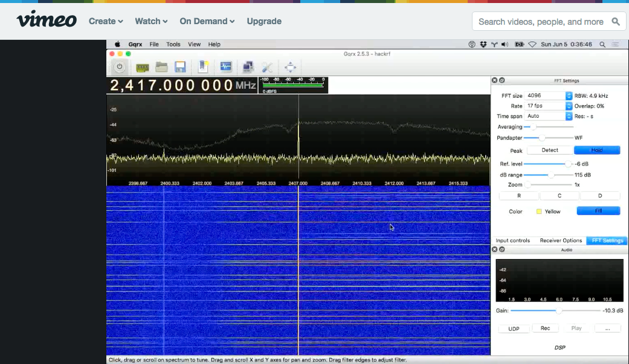This screenshot has width=629, height=364.
Task: Click the Vimeo logo
Action: 47,19
